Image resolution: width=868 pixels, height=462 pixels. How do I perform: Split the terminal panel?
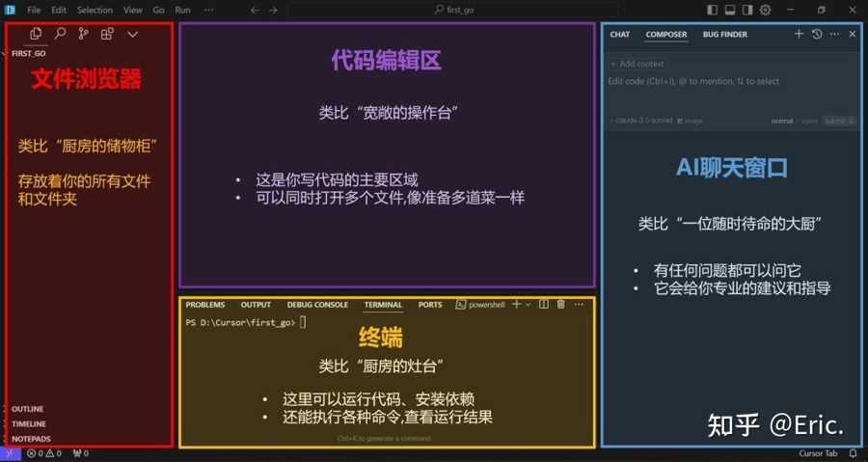[x=544, y=305]
